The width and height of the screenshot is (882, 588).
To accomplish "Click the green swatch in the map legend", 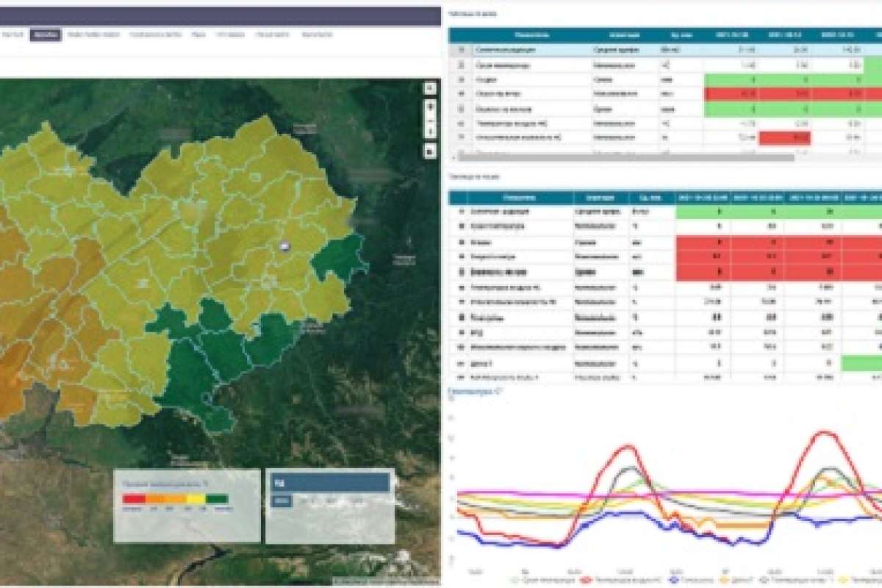I will pyautogui.click(x=217, y=499).
